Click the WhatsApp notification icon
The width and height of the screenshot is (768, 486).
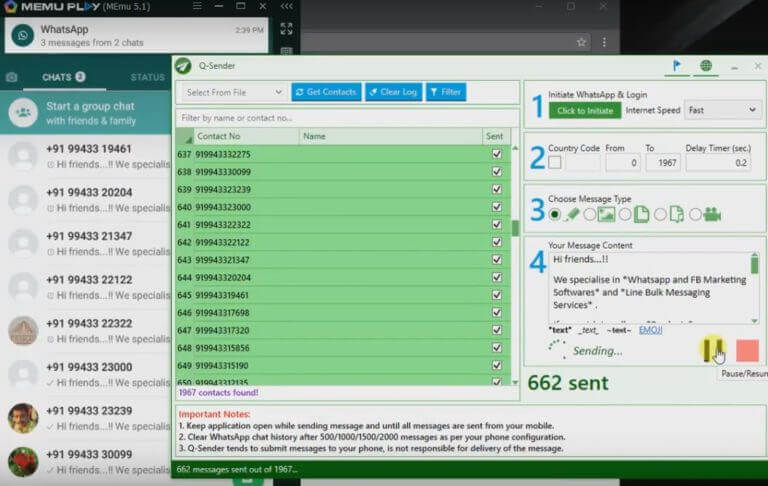coord(23,35)
